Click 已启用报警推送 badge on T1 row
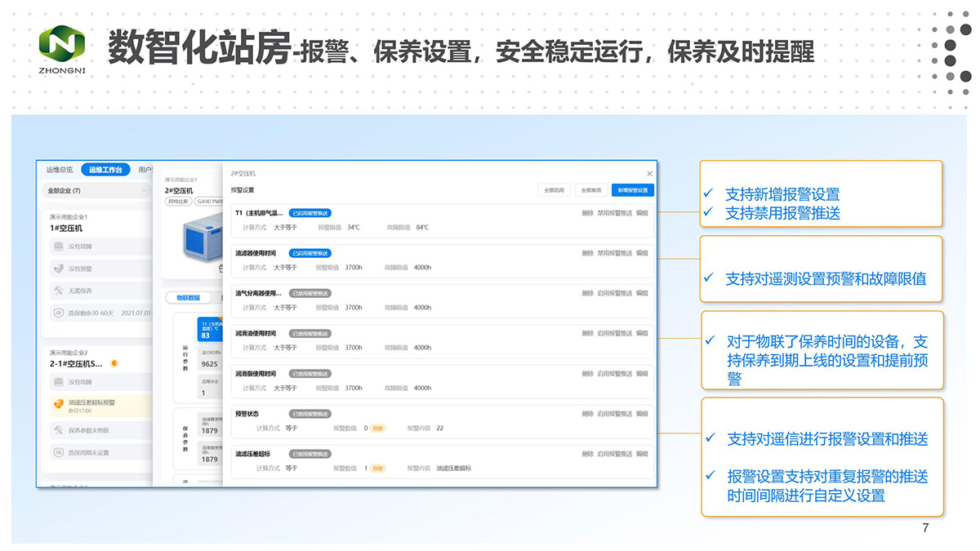This screenshot has width=980, height=551. 310,213
